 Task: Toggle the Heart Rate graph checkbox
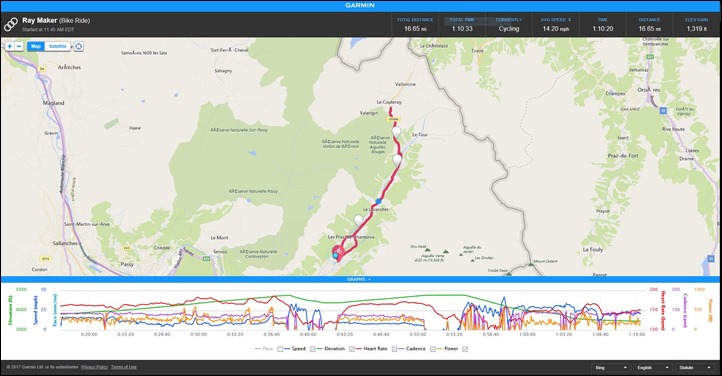pos(394,349)
